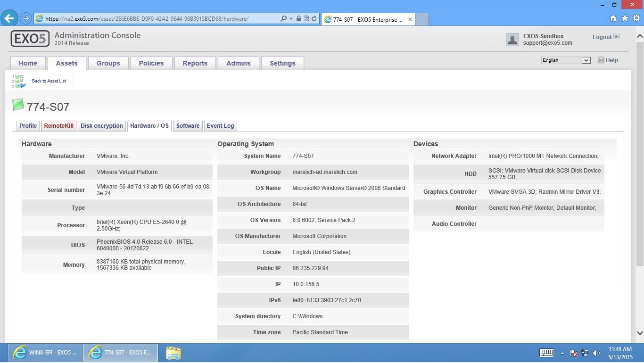This screenshot has height=363, width=644.
Task: Click the serial number starting VMware-56 4d
Action: coord(153,190)
